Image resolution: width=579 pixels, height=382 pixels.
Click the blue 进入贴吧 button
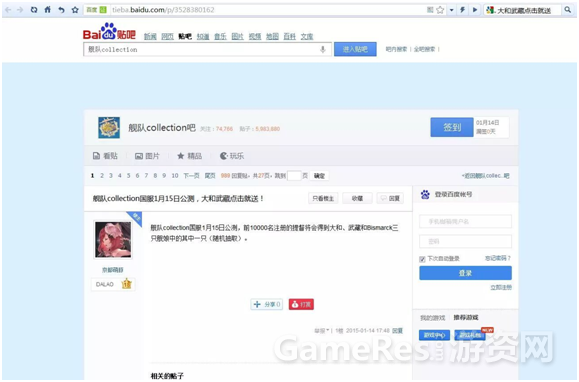(355, 49)
